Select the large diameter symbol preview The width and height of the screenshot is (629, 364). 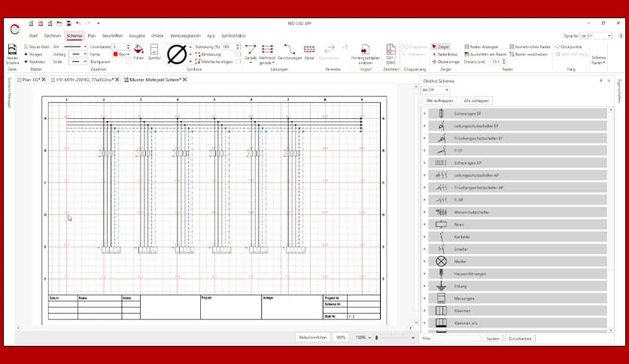(x=177, y=54)
